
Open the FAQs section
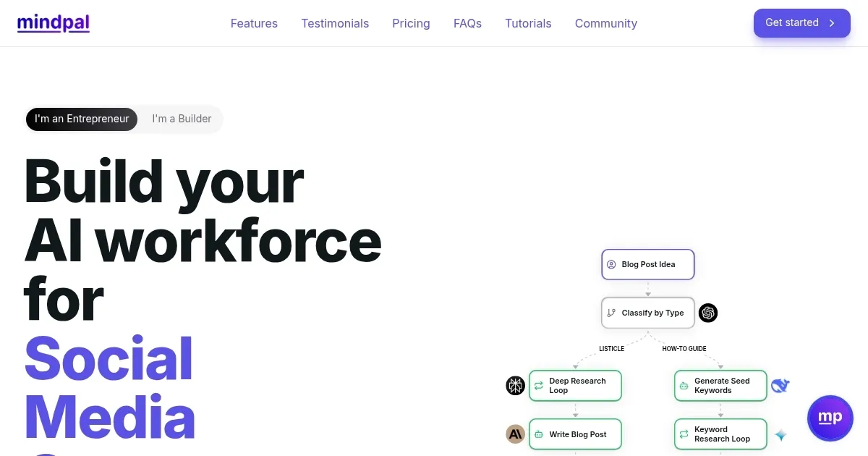[467, 23]
